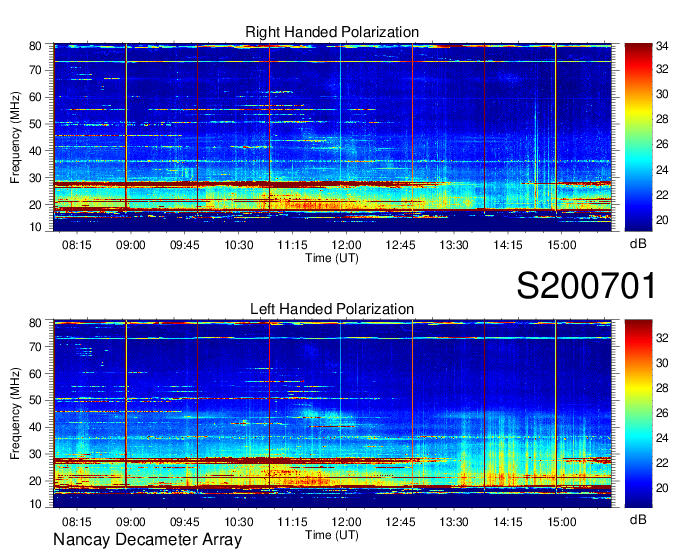Click the bottom plot's Time (UT) axis label
Image resolution: width=680 pixels, height=552 pixels.
pyautogui.click(x=332, y=535)
